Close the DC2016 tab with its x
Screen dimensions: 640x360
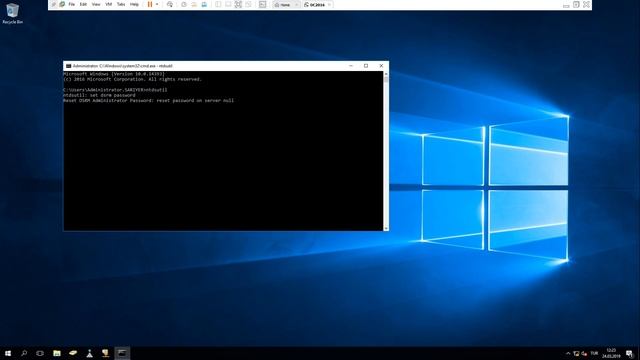click(329, 5)
